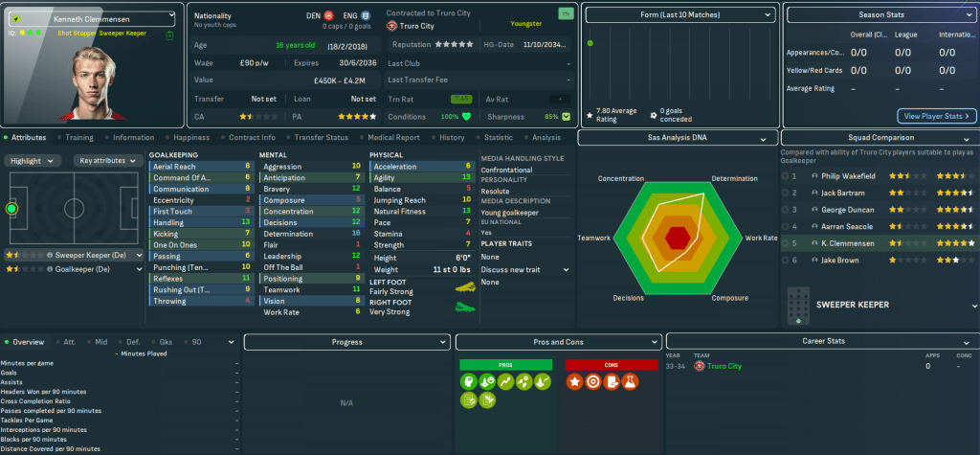Click the orange star Cons icon
This screenshot has width=980, height=455.
point(575,382)
